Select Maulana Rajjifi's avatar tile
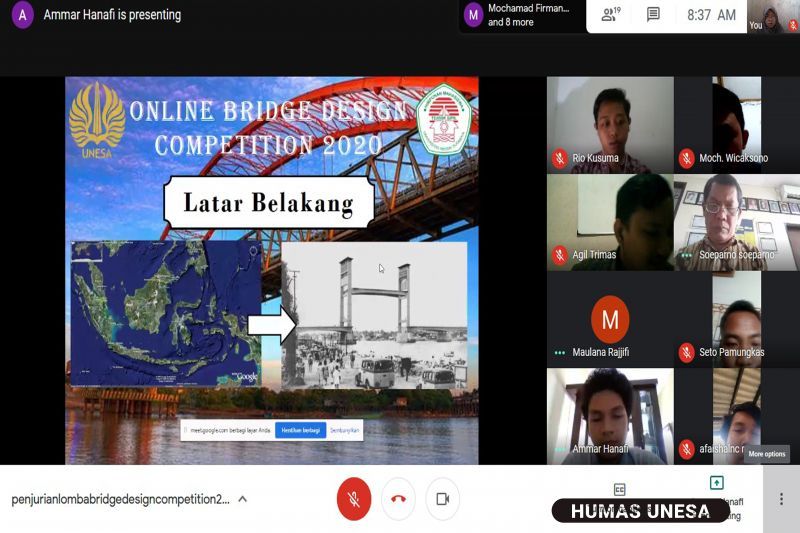The image size is (800, 533). 610,319
